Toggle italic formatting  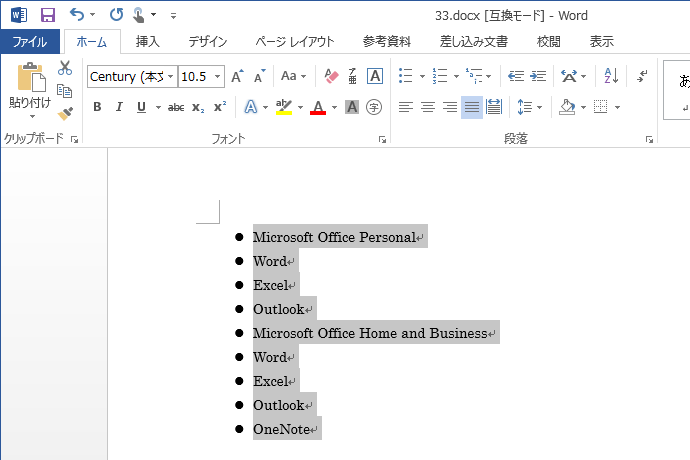pos(119,107)
